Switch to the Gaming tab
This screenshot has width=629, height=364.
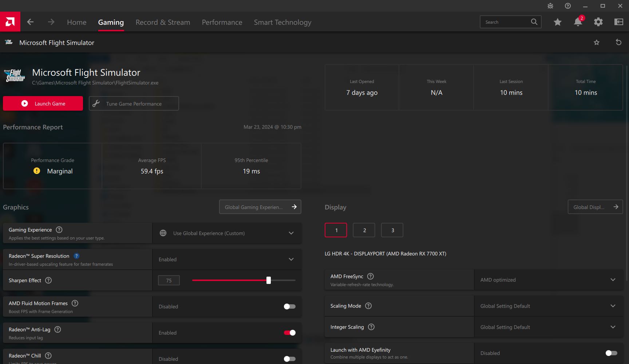click(x=111, y=22)
